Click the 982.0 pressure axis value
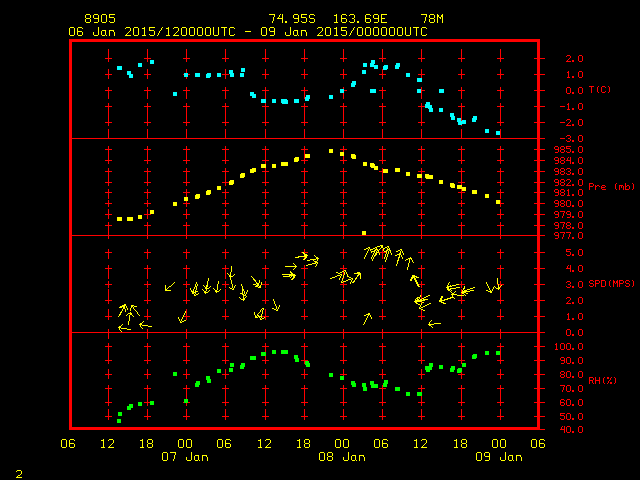 pyautogui.click(x=569, y=182)
